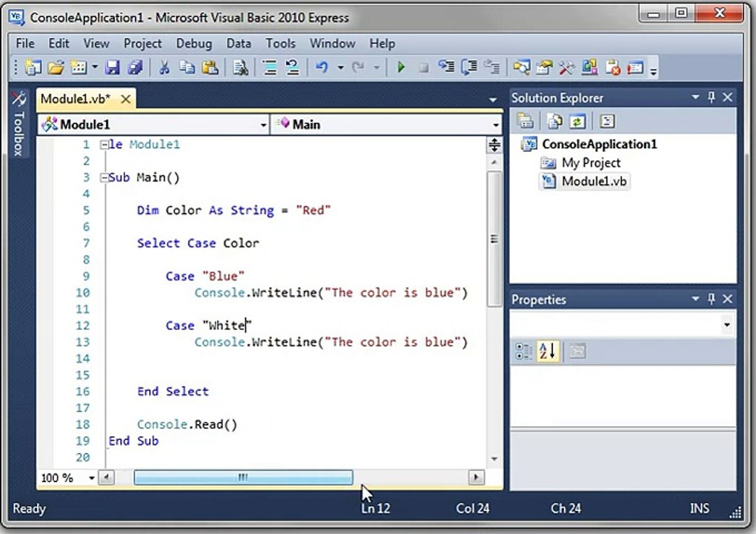This screenshot has width=756, height=534.
Task: Click the Step Over icon
Action: [x=468, y=67]
